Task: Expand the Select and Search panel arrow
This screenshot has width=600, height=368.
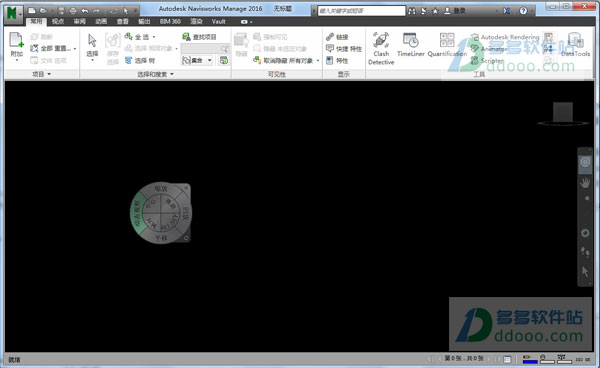Action: [x=172, y=74]
